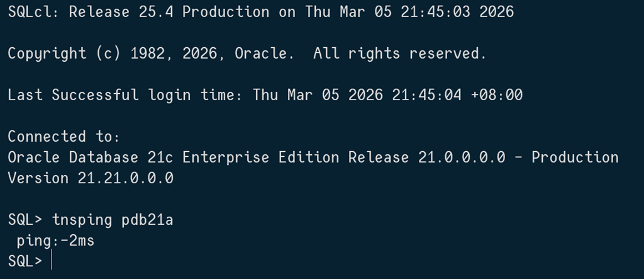Screen dimensions: 644x279
Task: Click the 'Connected to:' line
Action: click(64, 137)
